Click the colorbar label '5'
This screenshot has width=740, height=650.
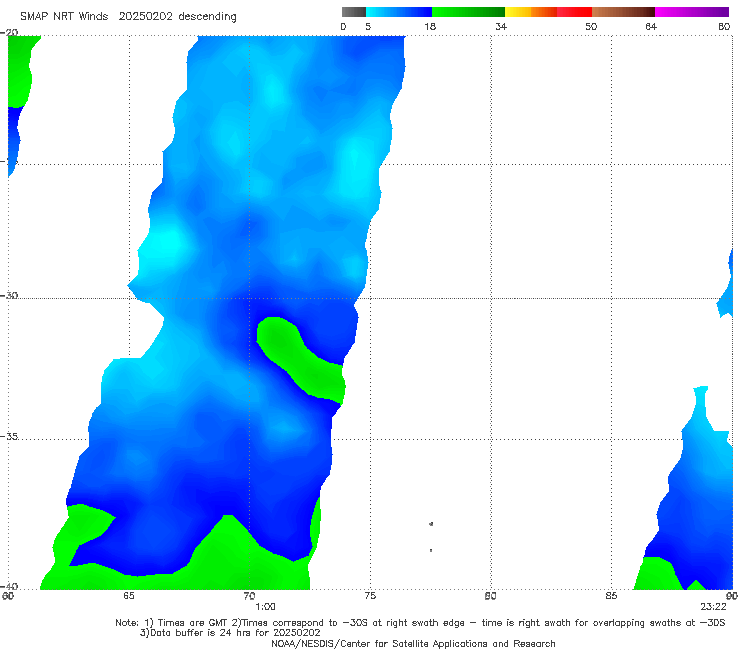368,26
